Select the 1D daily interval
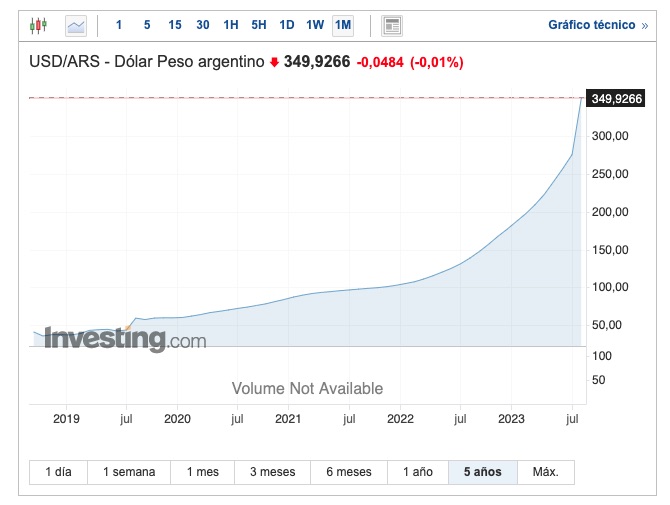This screenshot has width=670, height=505. (287, 24)
